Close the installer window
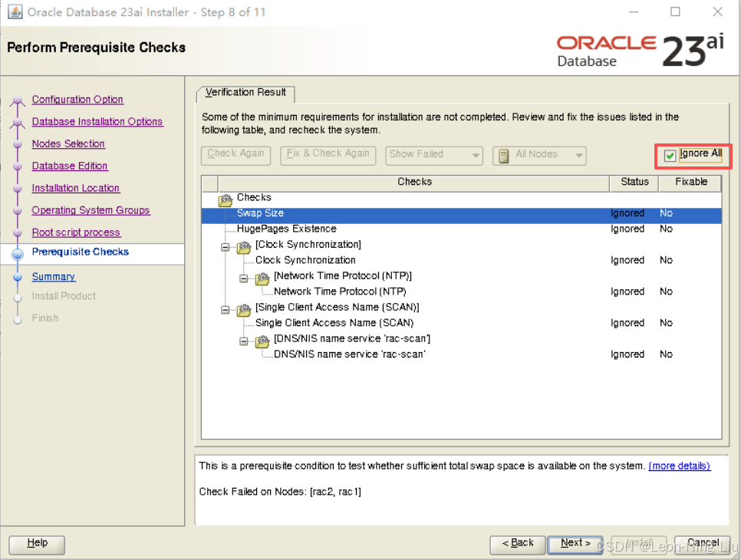This screenshot has width=741, height=560. click(x=717, y=12)
